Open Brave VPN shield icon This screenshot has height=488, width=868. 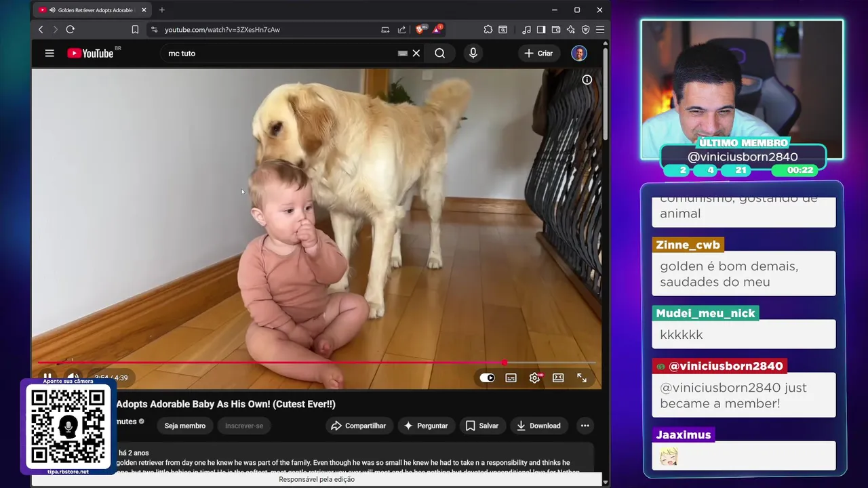[x=585, y=30]
